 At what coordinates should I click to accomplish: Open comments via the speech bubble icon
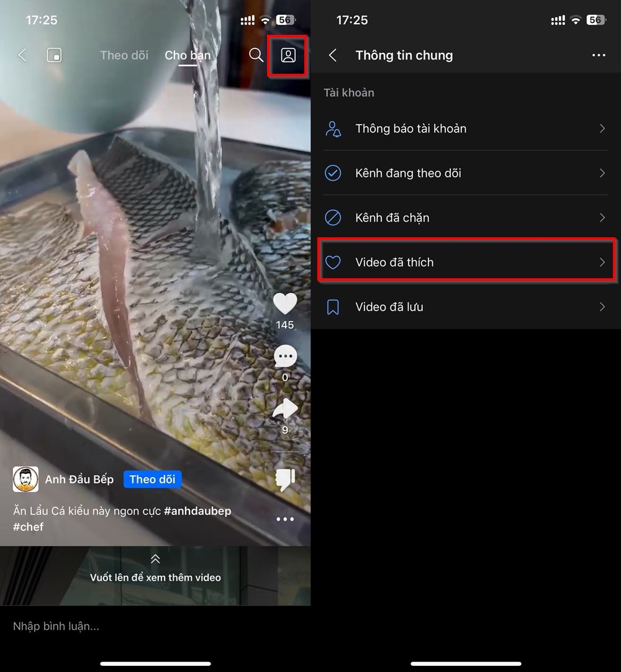click(285, 356)
